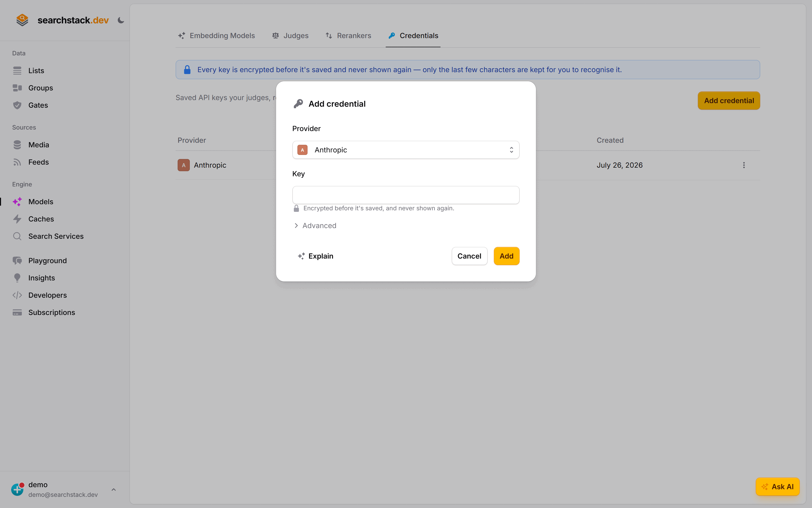Switch to the Embedding Models tab

[x=216, y=36]
